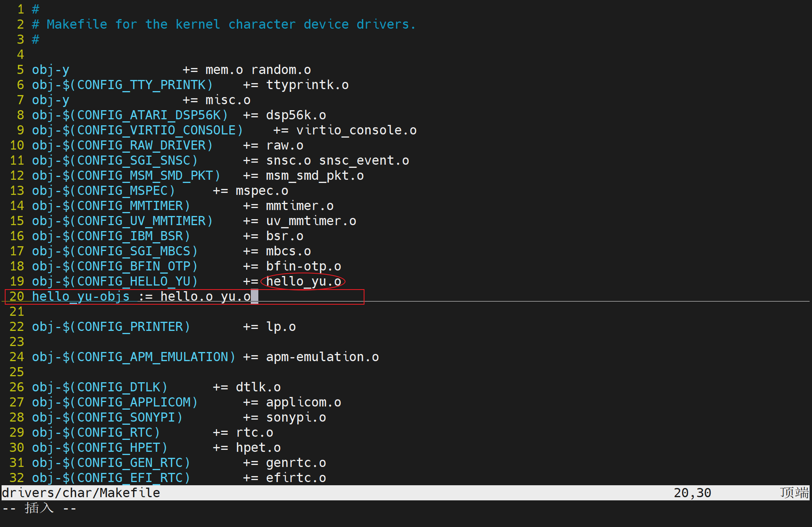Click apm-emulation.o on line 24

point(322,357)
